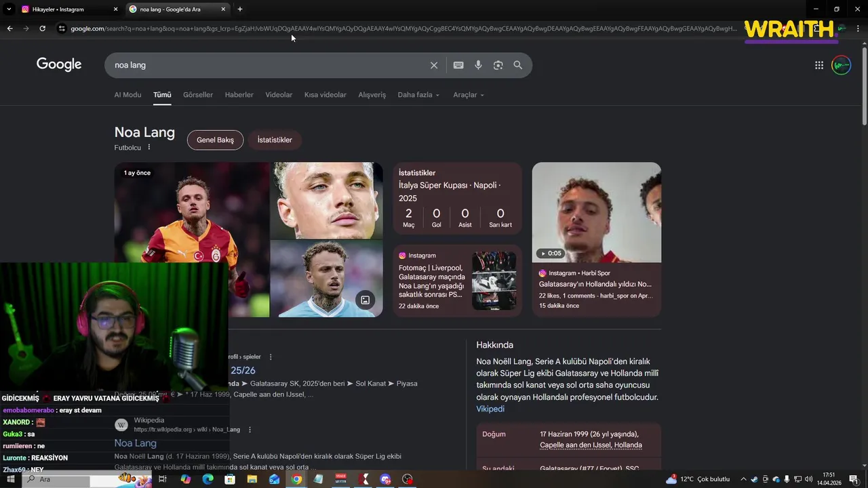Screen dimensions: 868x488
Task: Open the Google account avatar menu
Action: (x=842, y=65)
